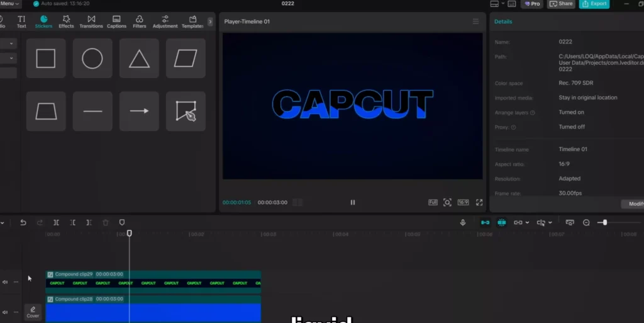Image resolution: width=644 pixels, height=323 pixels.
Task: Undo the last action
Action: point(23,222)
